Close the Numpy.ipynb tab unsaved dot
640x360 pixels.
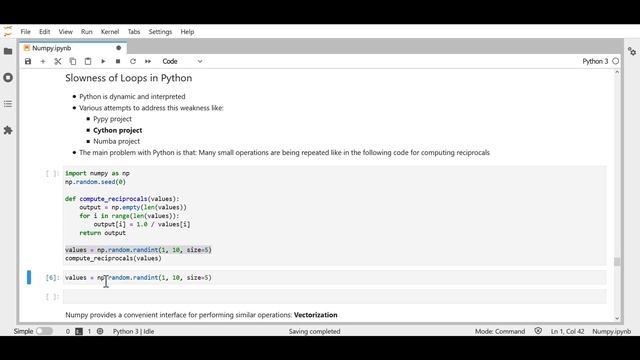[x=119, y=48]
